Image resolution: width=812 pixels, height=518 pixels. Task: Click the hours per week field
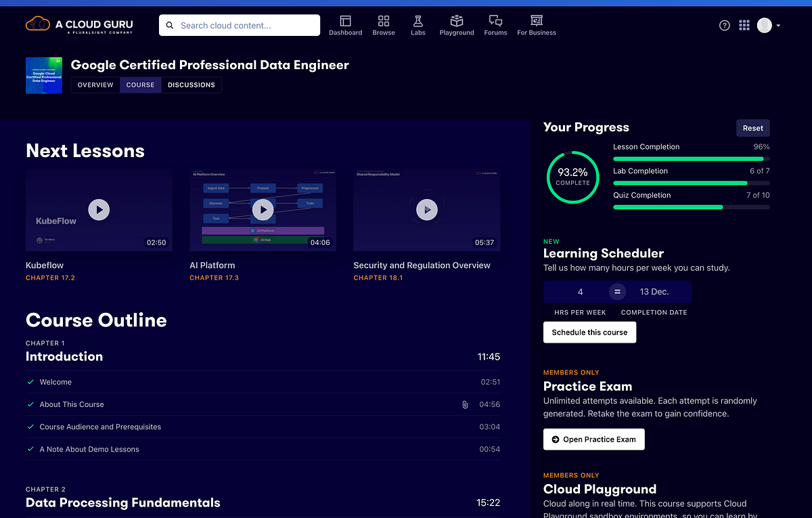tap(580, 292)
